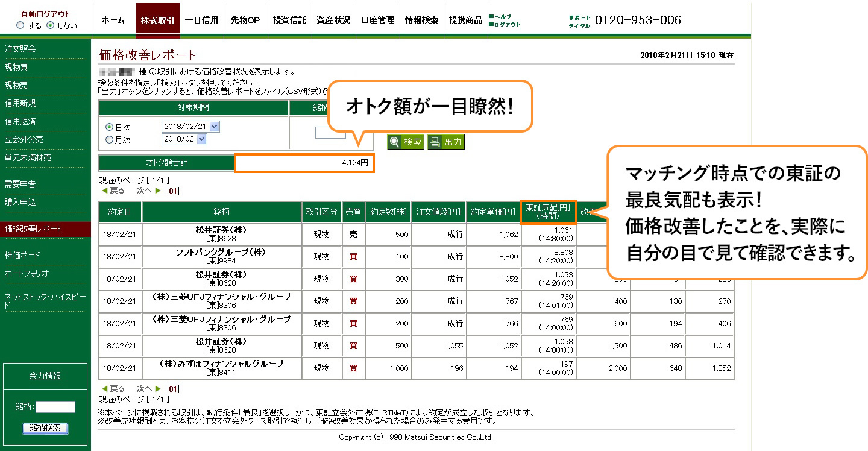
Task: Click the 売買 column header
Action: tap(353, 212)
